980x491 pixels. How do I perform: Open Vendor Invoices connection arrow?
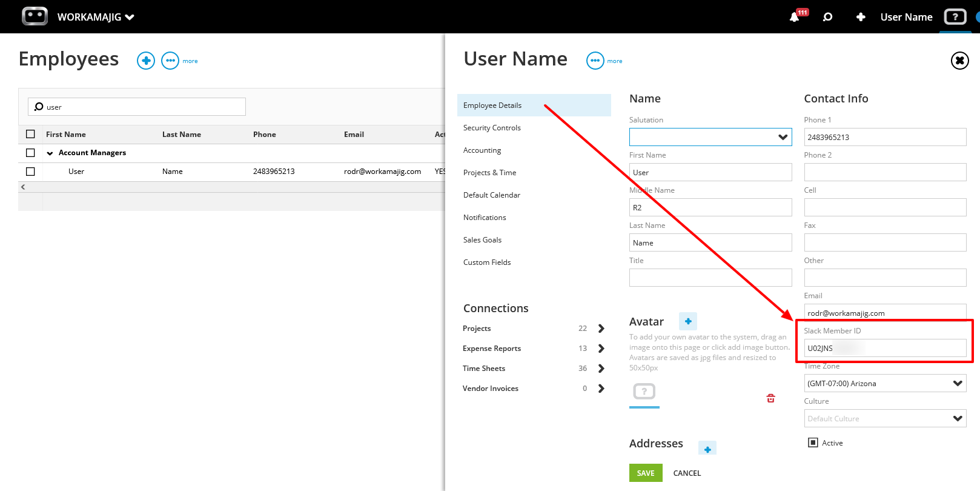(601, 389)
